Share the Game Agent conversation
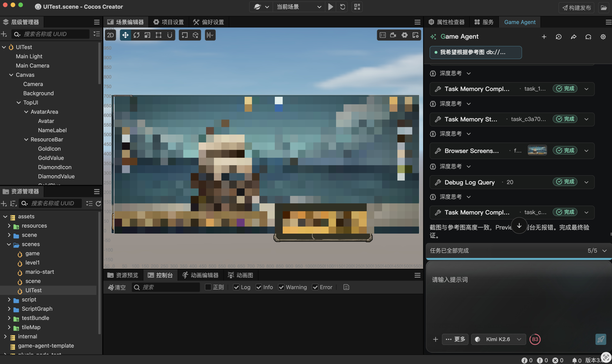Viewport: 612px width, 364px height. pos(573,37)
